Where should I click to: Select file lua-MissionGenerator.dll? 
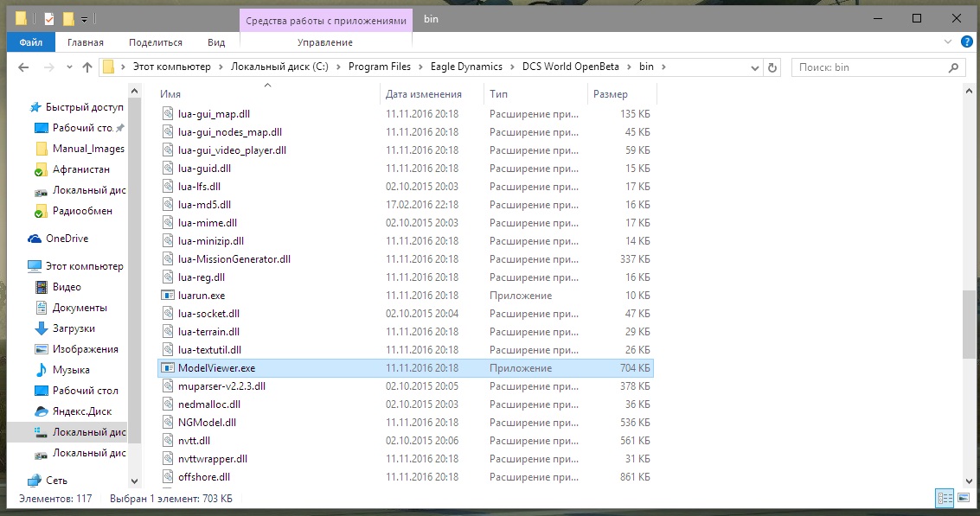[234, 259]
